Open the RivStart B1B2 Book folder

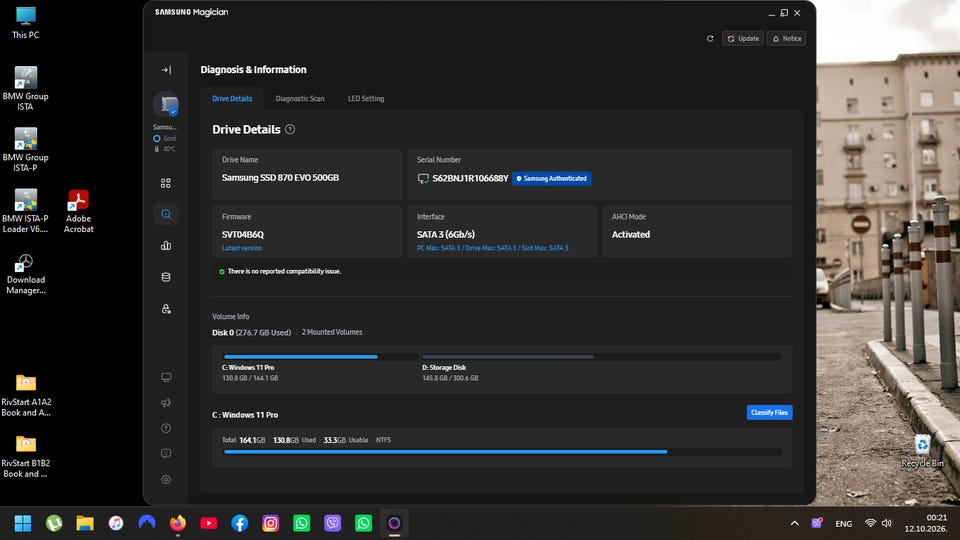click(26, 457)
